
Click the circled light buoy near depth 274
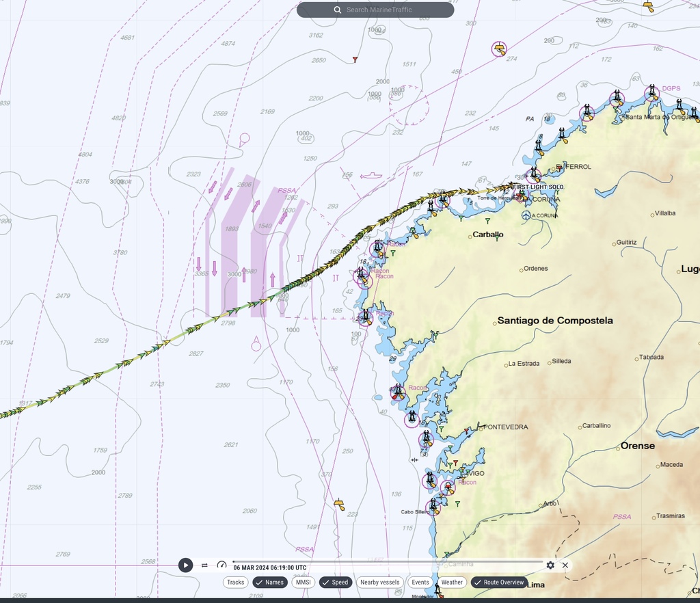point(499,49)
